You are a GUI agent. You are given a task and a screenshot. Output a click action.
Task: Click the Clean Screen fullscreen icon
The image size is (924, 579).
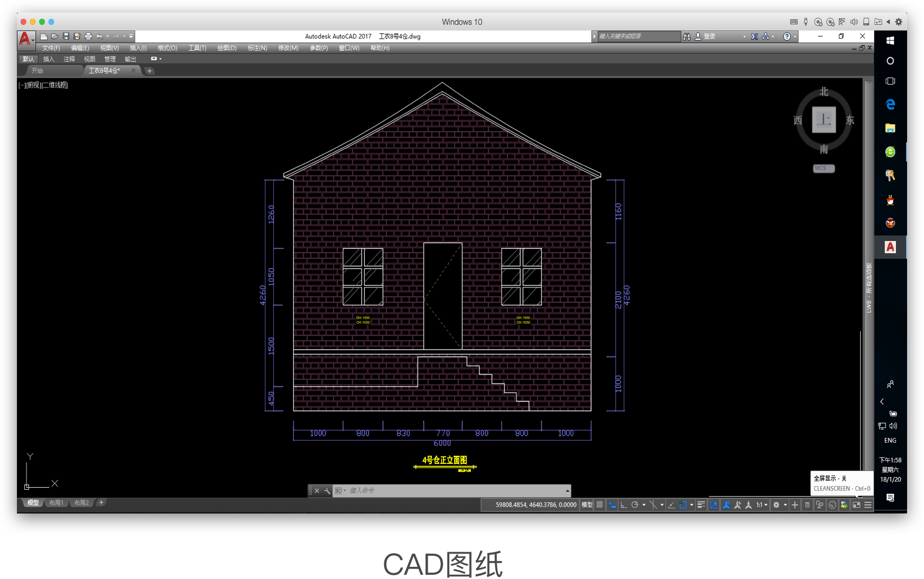point(856,505)
